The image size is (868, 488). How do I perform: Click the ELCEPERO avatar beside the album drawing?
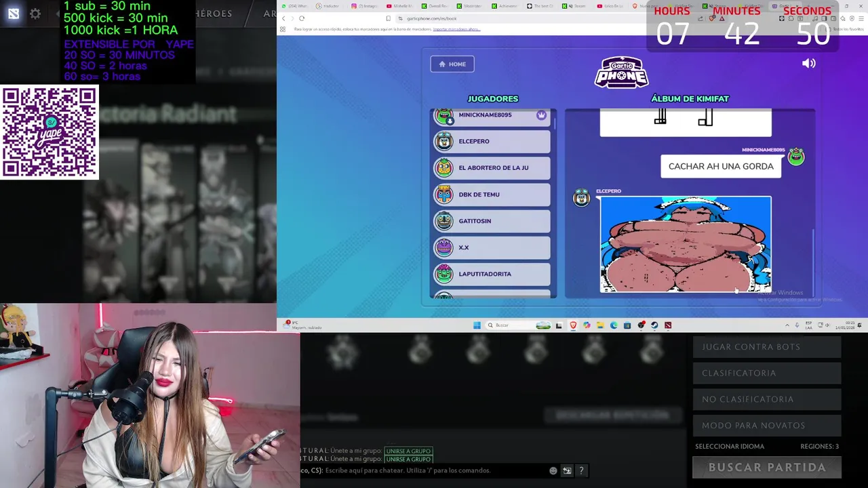coord(581,198)
